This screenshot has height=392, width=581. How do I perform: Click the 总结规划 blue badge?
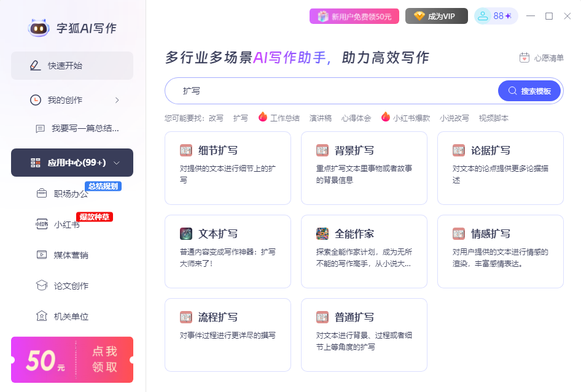(x=103, y=186)
